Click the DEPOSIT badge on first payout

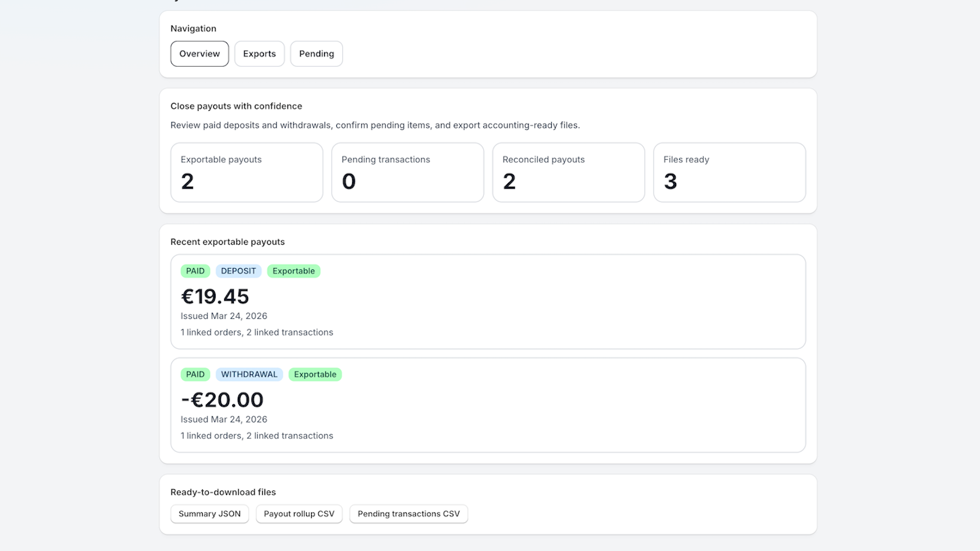[x=238, y=271]
